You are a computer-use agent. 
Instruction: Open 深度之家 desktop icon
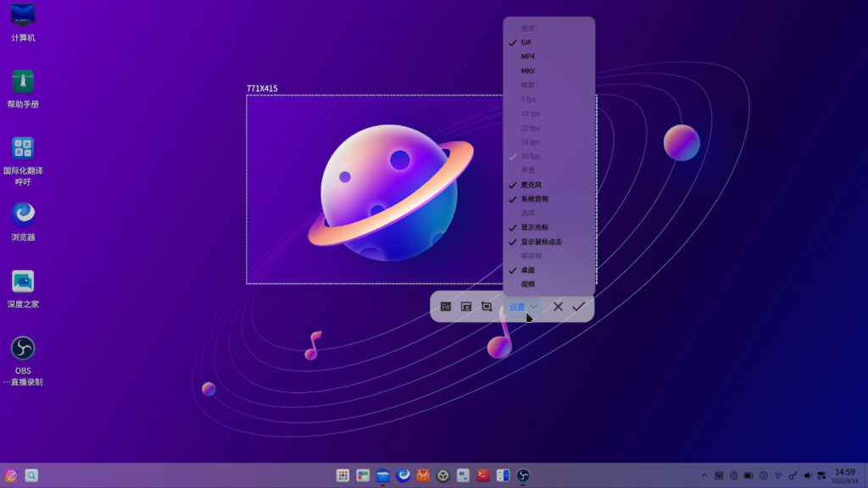(x=23, y=281)
